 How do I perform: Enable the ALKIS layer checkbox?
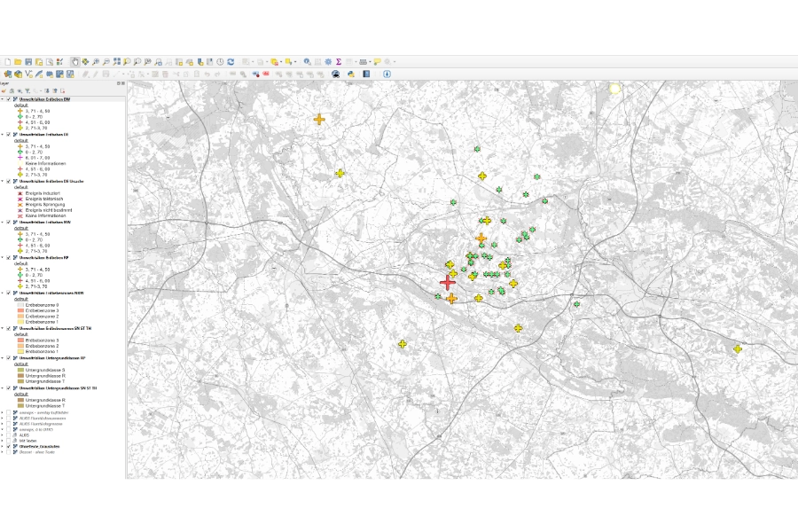9,434
